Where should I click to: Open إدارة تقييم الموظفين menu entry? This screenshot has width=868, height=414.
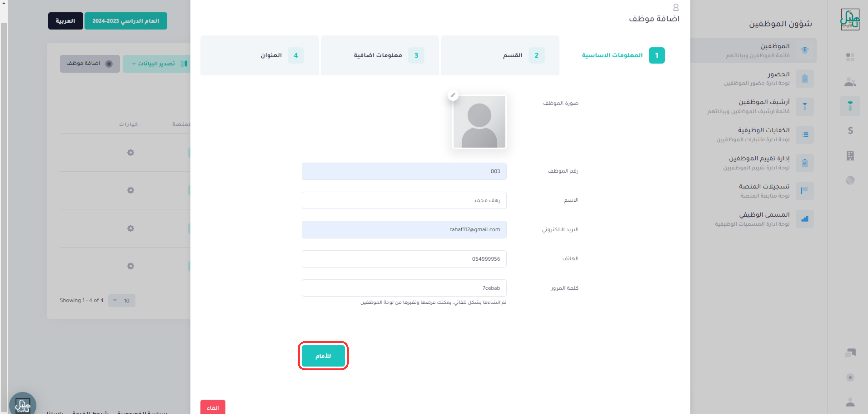coord(753,163)
